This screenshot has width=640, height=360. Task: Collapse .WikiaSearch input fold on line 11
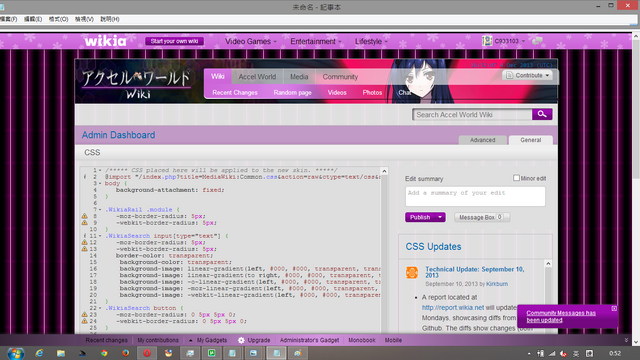click(100, 236)
